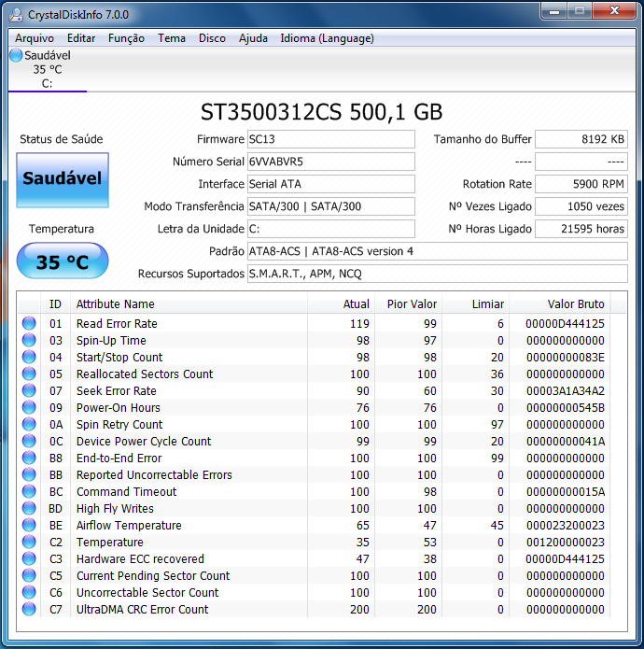Screen dimensions: 644x649
Task: Open the Função menu
Action: point(126,38)
